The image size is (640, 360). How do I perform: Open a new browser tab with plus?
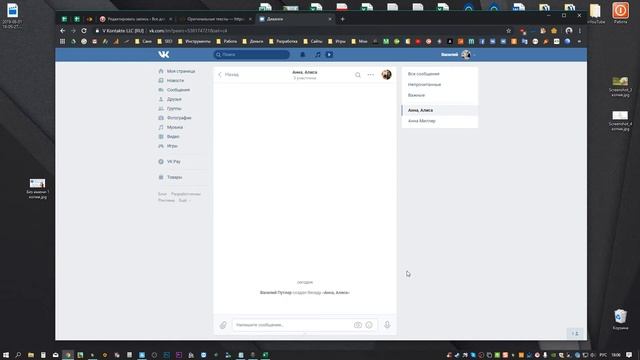pyautogui.click(x=342, y=19)
